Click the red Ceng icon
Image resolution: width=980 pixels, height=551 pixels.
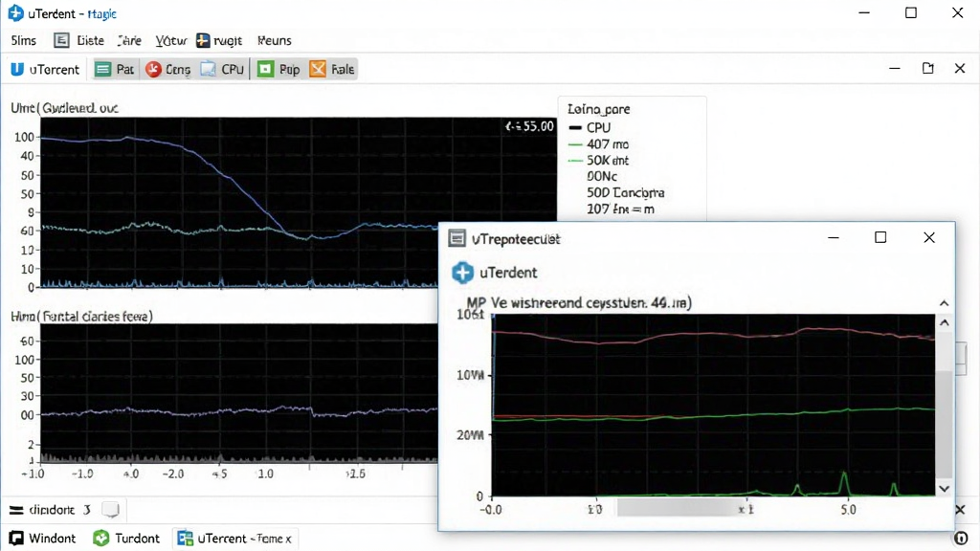point(154,69)
